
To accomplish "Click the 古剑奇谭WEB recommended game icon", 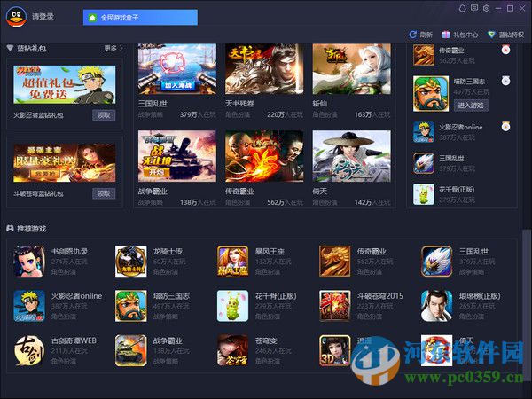I will [x=29, y=350].
